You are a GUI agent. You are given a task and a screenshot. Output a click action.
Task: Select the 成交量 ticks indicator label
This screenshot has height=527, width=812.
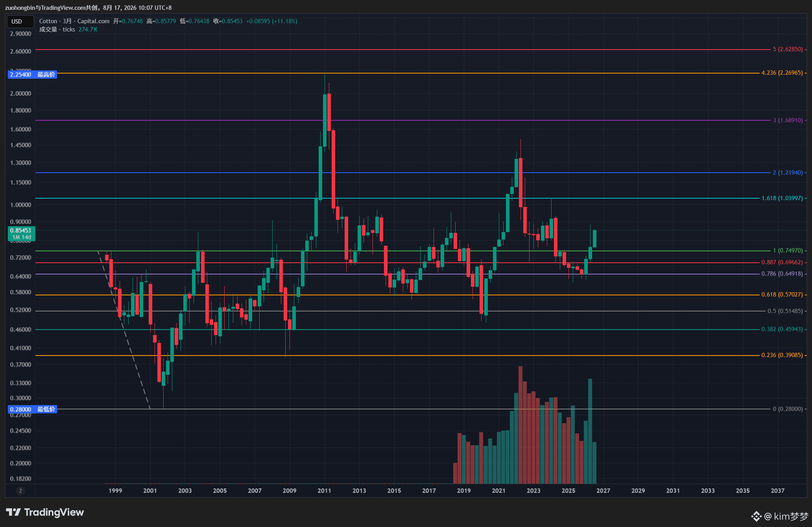pyautogui.click(x=57, y=29)
